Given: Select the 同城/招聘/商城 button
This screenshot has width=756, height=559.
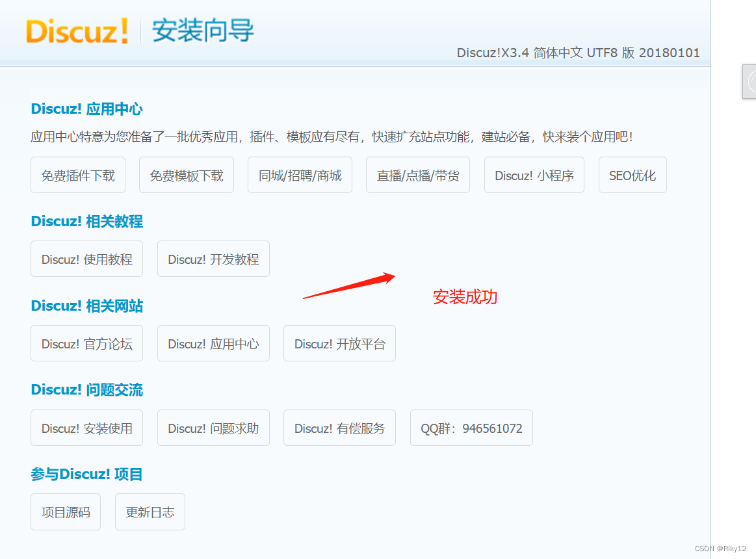Looking at the screenshot, I should point(300,175).
